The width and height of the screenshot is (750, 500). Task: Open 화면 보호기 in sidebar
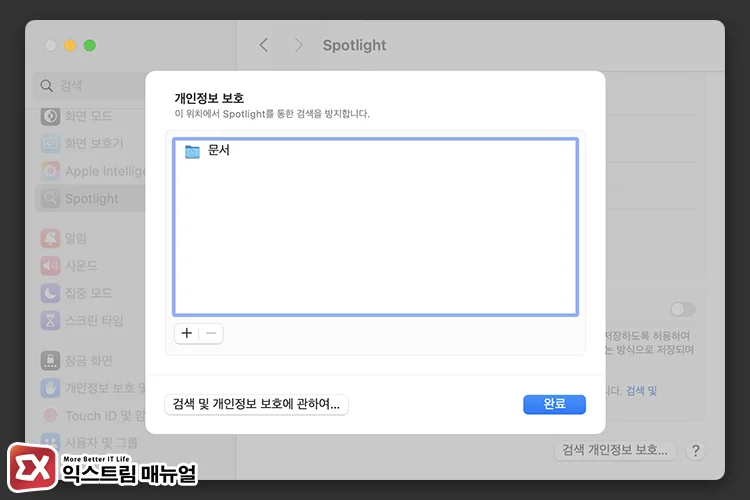[91, 143]
